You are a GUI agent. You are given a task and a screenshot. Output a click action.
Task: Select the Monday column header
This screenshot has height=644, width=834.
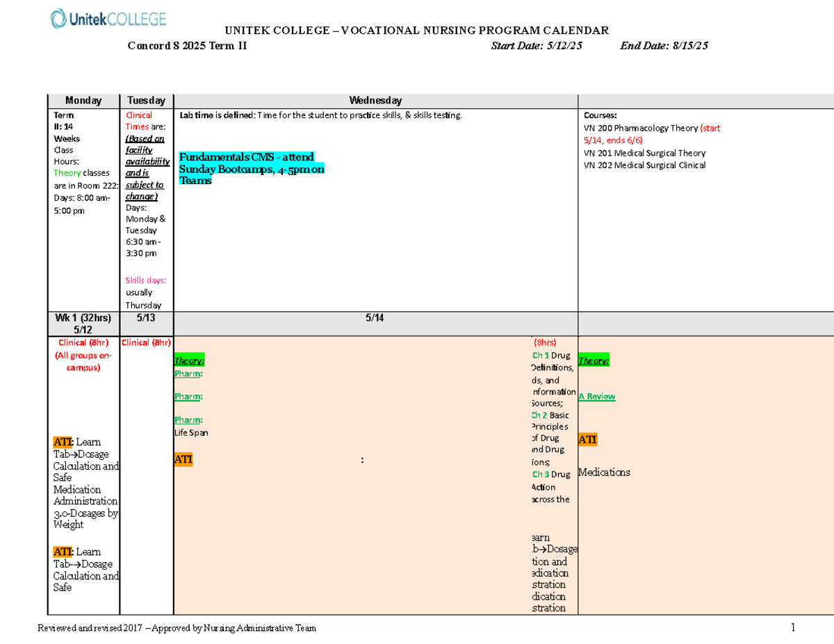[83, 101]
